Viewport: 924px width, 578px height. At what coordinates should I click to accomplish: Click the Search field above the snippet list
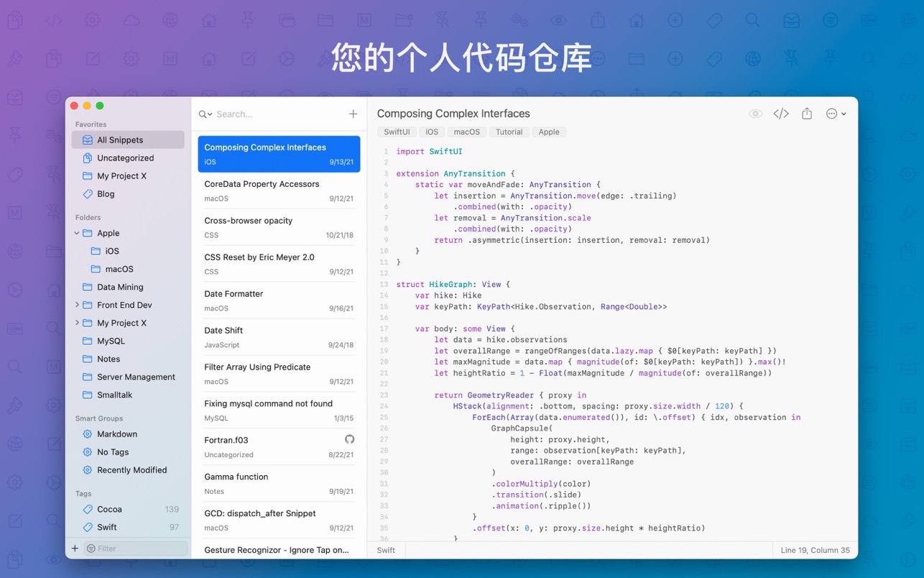coord(279,114)
